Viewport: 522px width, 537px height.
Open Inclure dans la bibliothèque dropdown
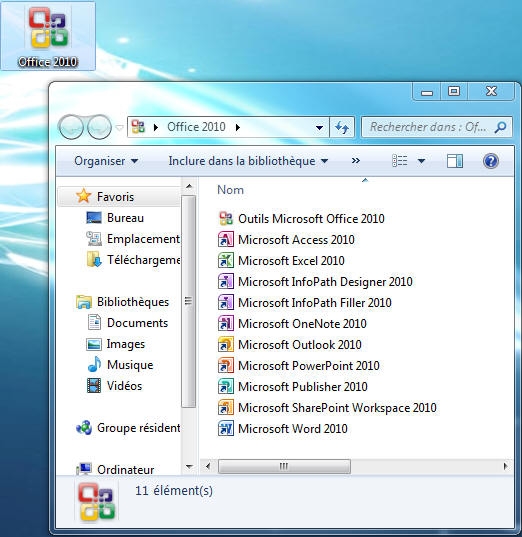click(x=248, y=161)
